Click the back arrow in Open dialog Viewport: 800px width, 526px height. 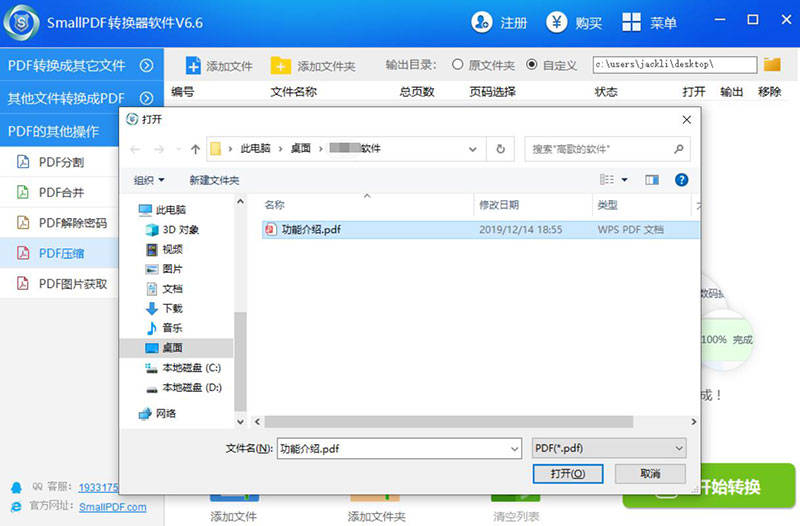pyautogui.click(x=135, y=149)
